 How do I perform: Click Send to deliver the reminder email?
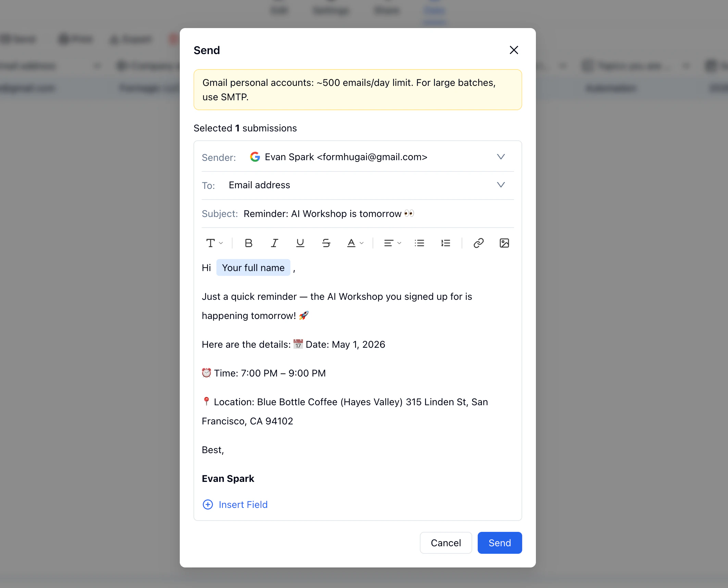(x=499, y=543)
